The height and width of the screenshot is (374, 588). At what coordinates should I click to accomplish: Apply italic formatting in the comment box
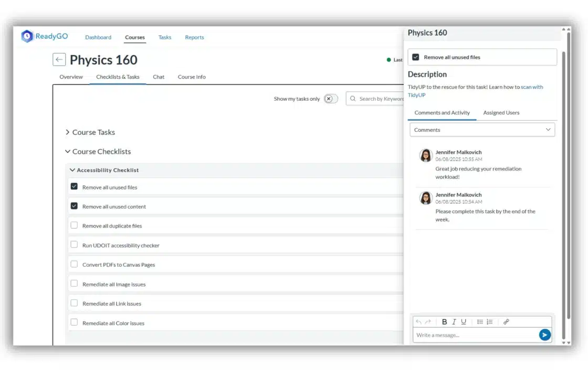454,321
